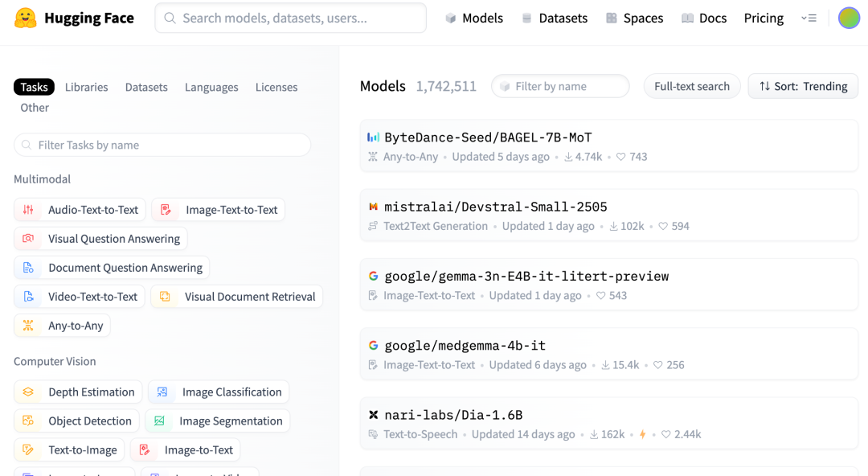Open the Pricing page link
868x476 pixels.
point(764,18)
